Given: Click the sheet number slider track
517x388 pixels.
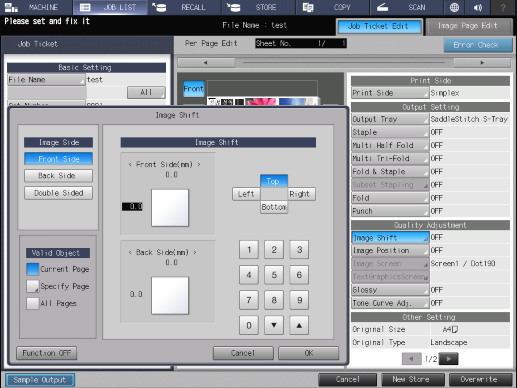Looking at the screenshot, I should pos(344,63).
